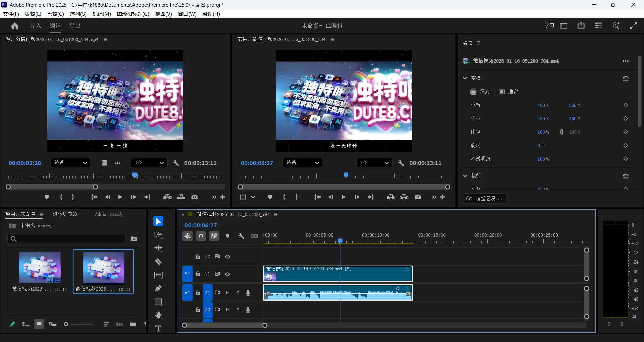Screen dimensions: 644x342
Task: Mute the A1 audio track
Action: pyautogui.click(x=228, y=292)
